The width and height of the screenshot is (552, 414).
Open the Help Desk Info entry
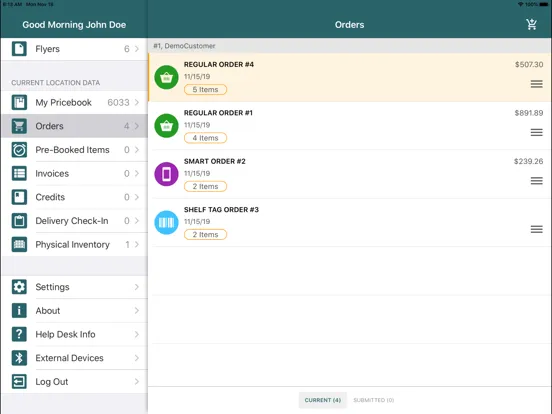(74, 334)
